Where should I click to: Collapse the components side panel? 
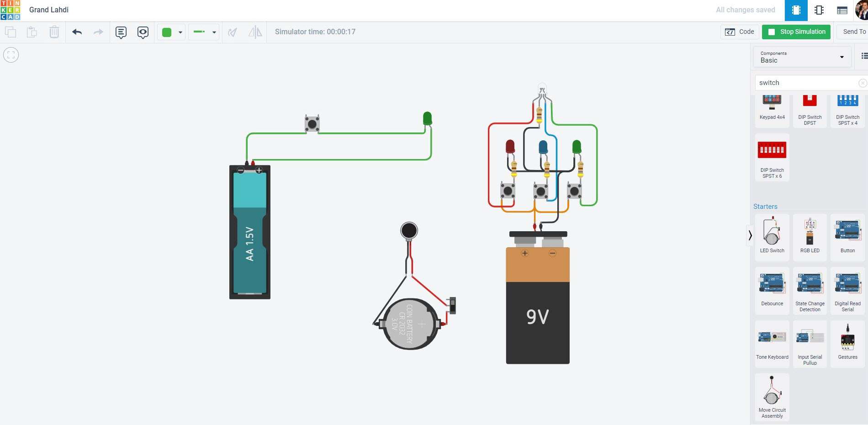(750, 235)
